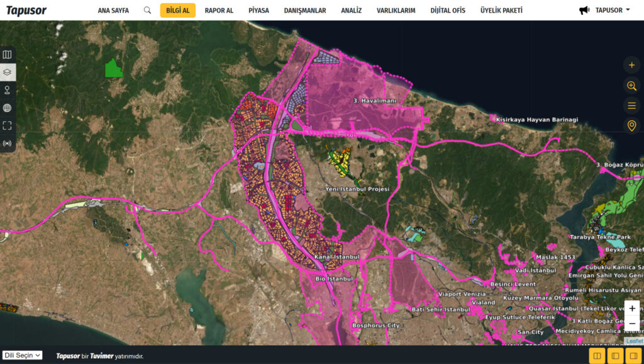Screen dimensions: 644x364
Task: Zoom out the map with minus button
Action: [631, 323]
